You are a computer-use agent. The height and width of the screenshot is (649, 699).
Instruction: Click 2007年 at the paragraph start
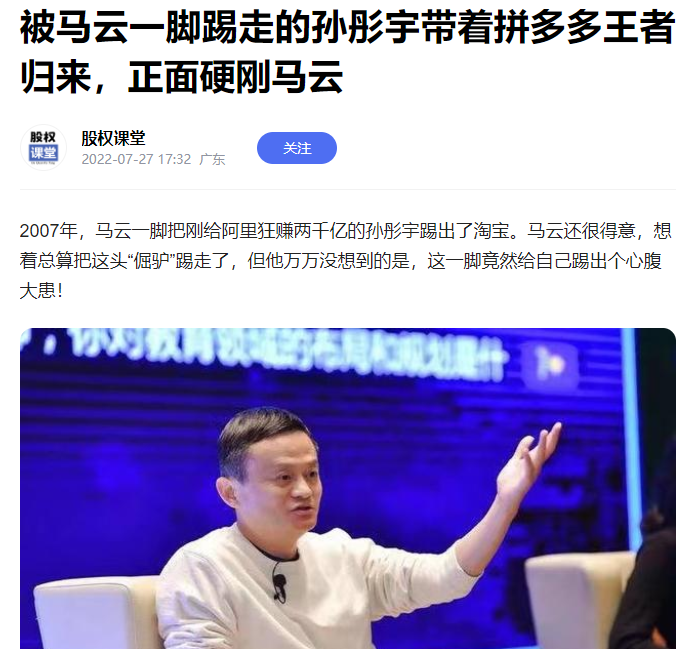(x=49, y=231)
